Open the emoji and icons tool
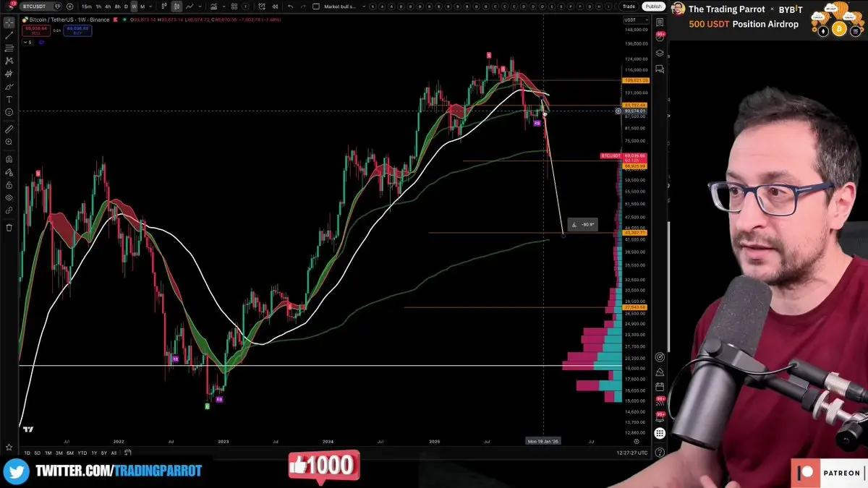 pos(9,112)
